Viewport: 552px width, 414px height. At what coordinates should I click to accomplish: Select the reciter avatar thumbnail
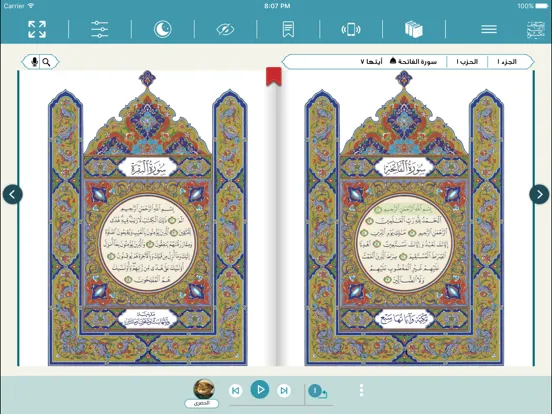point(204,389)
